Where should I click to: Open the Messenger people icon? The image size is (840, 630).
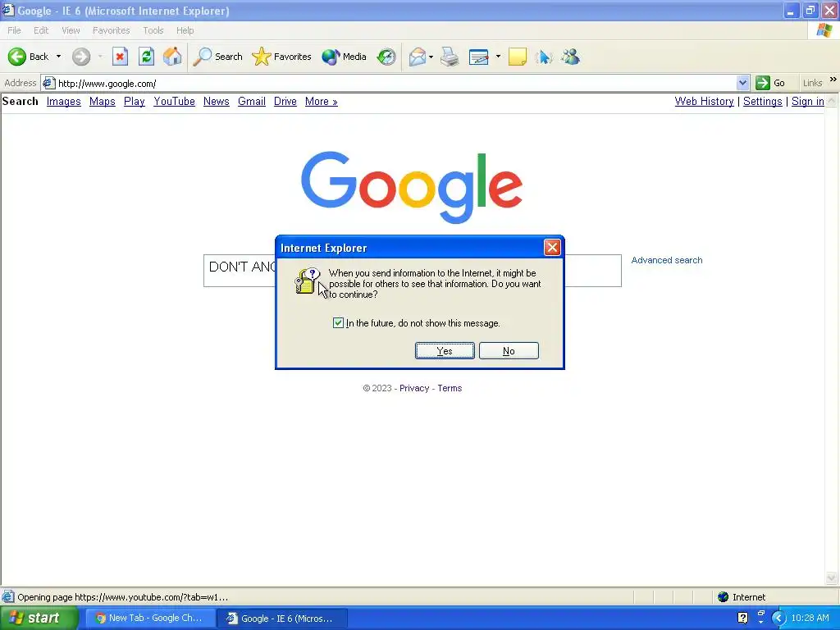click(571, 57)
